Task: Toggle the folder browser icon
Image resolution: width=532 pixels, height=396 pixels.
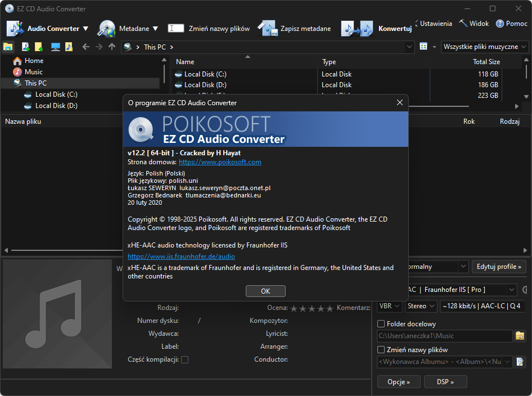Action: [x=8, y=47]
